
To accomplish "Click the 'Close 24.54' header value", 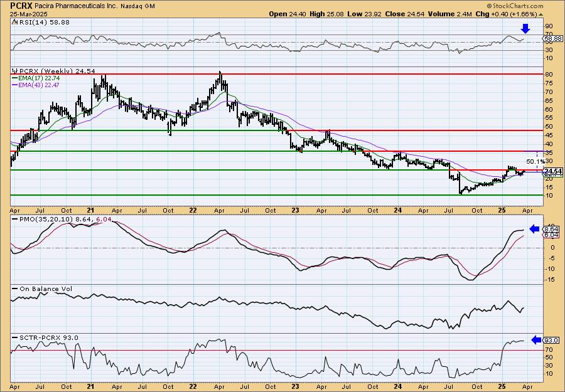I will pyautogui.click(x=406, y=14).
